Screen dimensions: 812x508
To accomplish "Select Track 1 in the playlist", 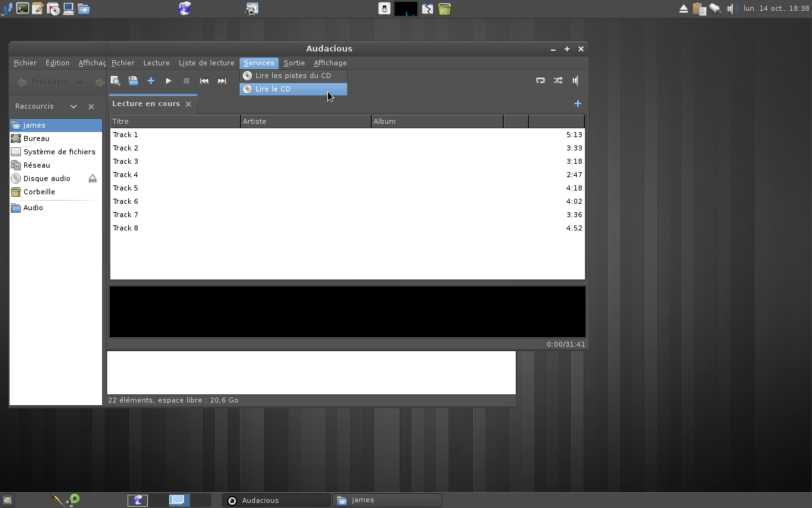I will click(x=348, y=135).
